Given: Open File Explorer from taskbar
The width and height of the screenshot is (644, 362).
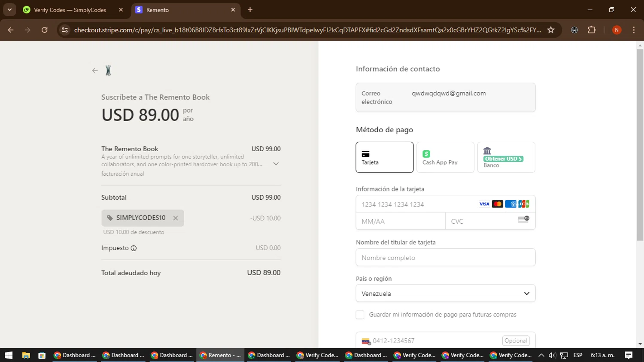Looking at the screenshot, I should 26,355.
